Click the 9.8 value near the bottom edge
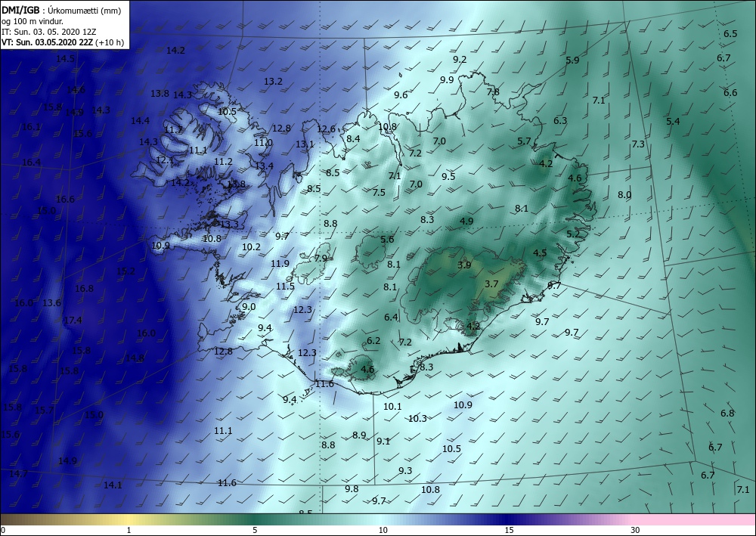 [352, 489]
